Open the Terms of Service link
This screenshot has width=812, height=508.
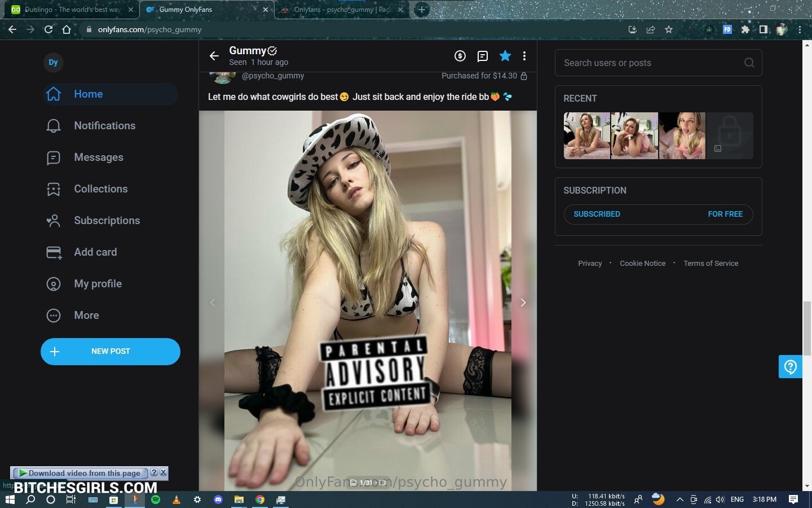pyautogui.click(x=710, y=264)
